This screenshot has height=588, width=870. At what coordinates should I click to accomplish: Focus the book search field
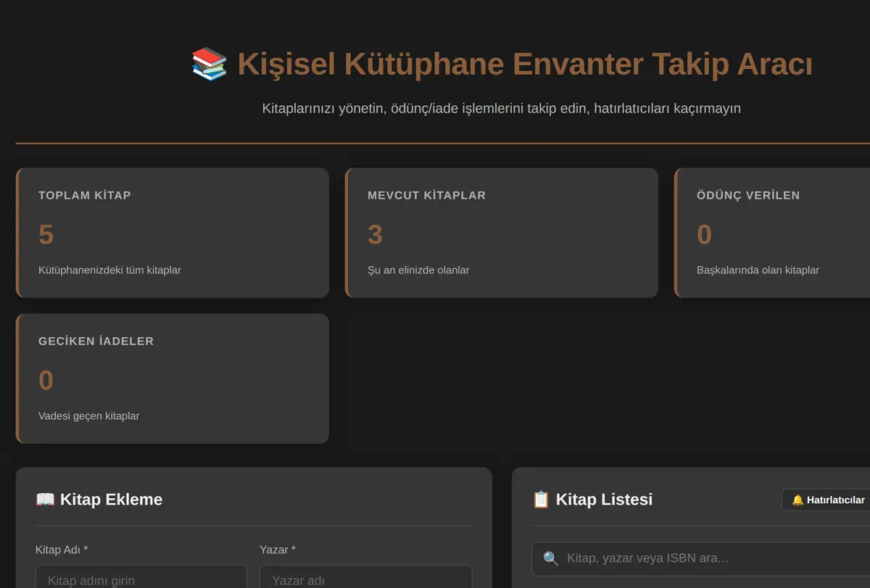coord(700,558)
